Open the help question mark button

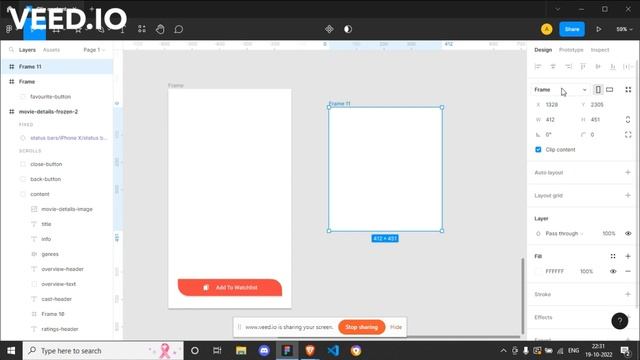[x=620, y=321]
